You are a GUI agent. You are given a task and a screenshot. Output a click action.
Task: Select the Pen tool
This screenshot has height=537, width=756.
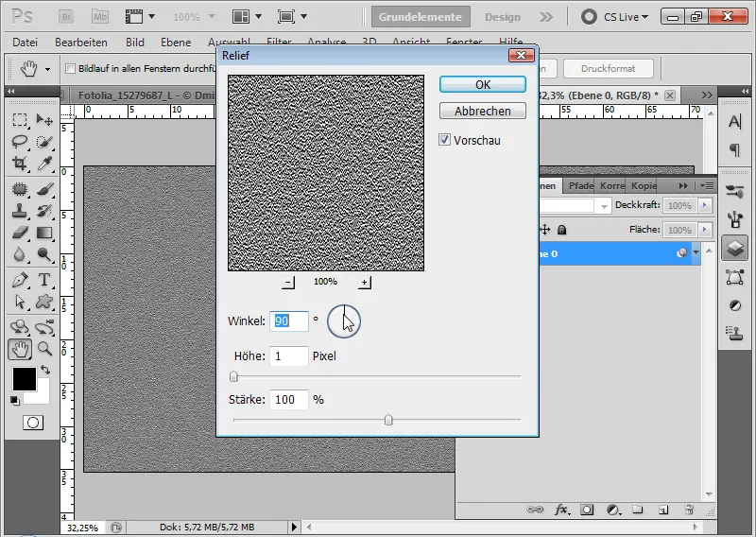(20, 280)
